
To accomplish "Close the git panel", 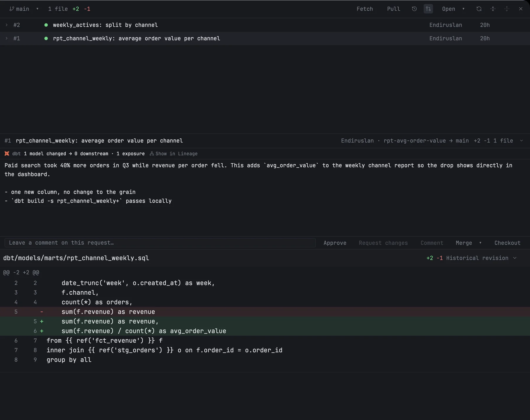I will [521, 9].
